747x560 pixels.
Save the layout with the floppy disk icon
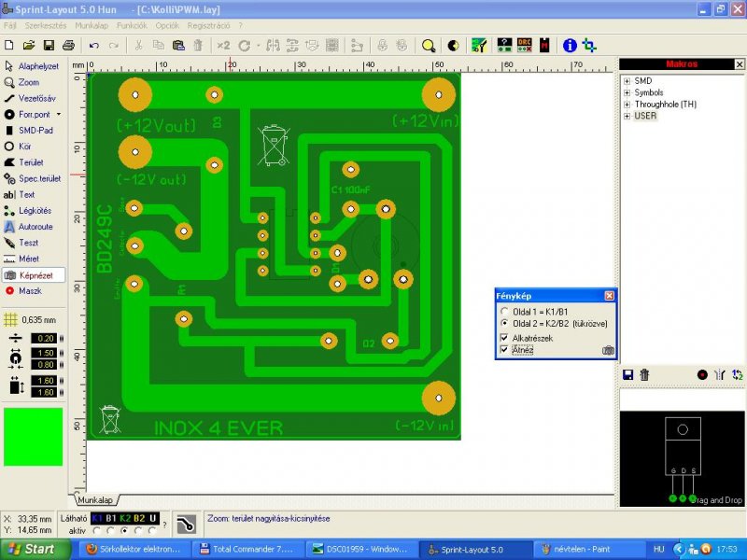point(49,45)
